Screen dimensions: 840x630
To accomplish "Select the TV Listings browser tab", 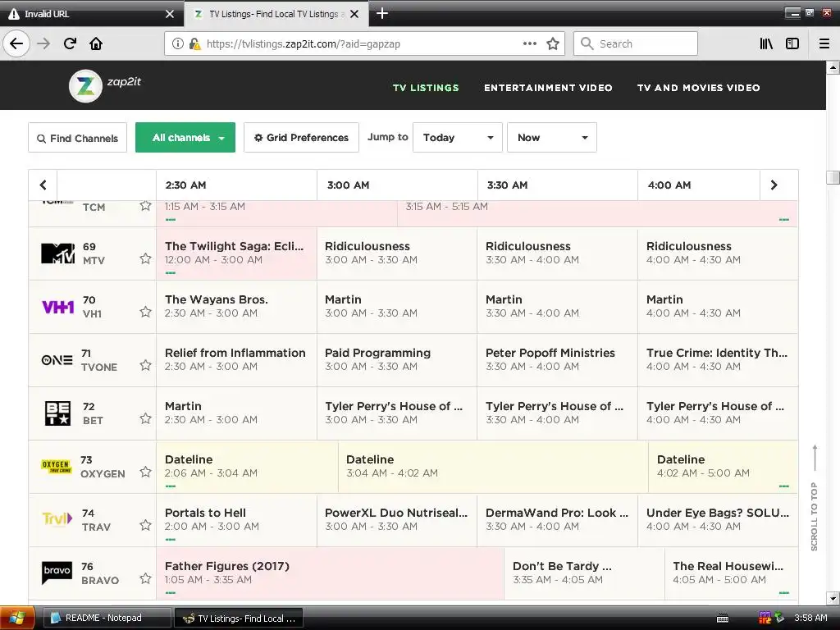I will tap(276, 14).
